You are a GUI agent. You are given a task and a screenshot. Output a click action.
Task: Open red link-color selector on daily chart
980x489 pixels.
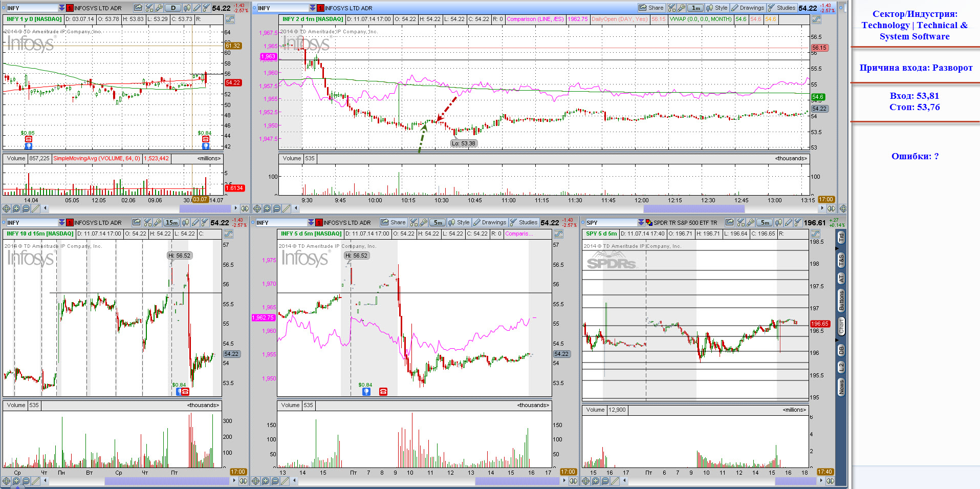pos(70,8)
